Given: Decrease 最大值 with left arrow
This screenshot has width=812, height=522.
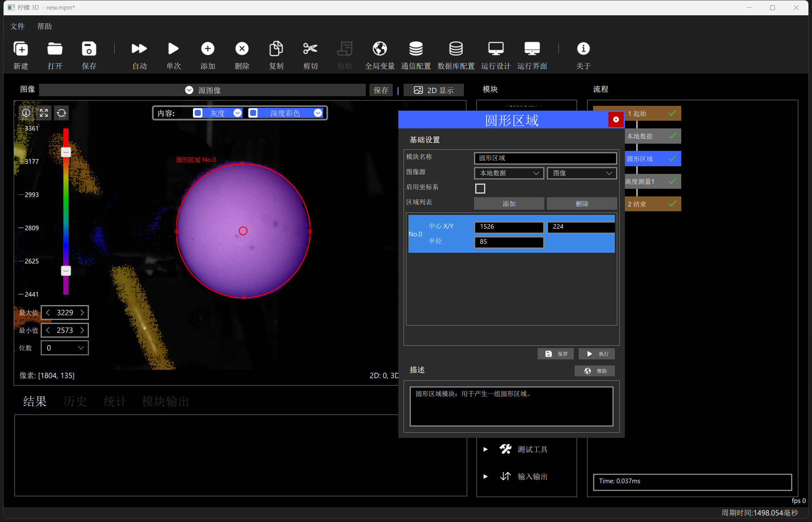Looking at the screenshot, I should (48, 312).
